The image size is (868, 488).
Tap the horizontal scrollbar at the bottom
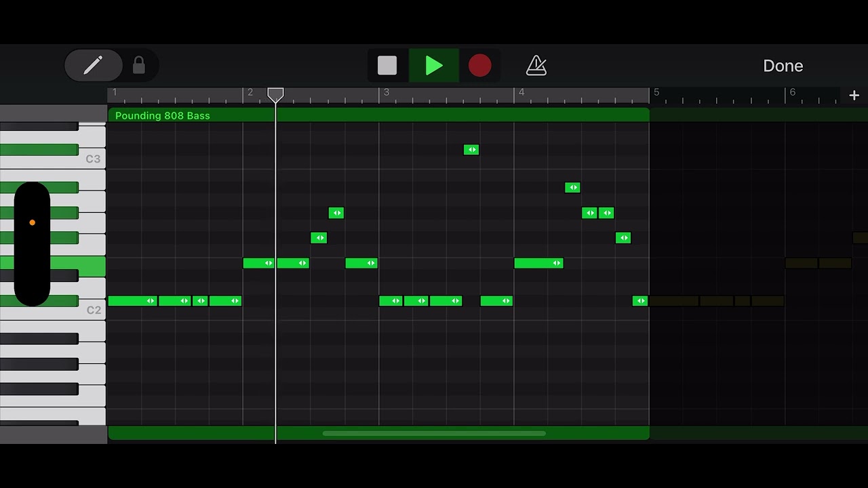(434, 434)
